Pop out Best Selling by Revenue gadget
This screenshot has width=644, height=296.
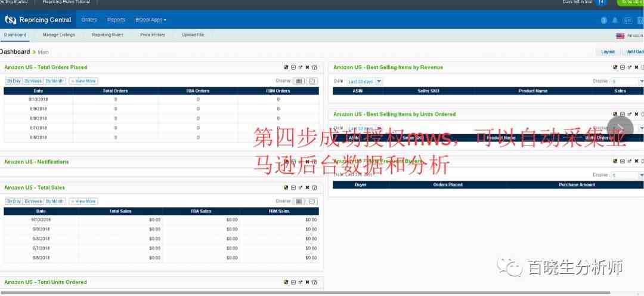629,67
